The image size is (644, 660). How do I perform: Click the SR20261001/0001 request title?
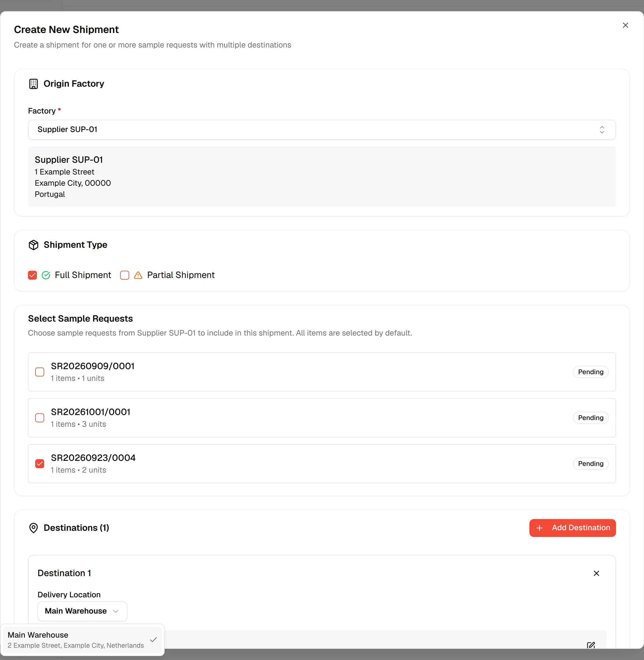91,412
